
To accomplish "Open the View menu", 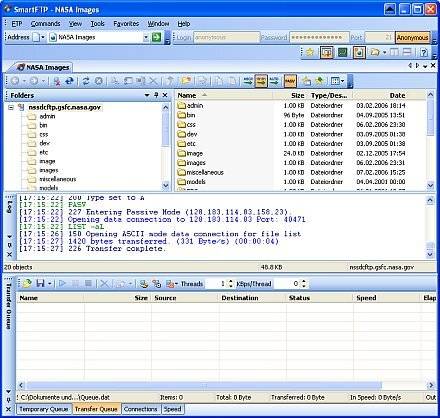I will (75, 24).
